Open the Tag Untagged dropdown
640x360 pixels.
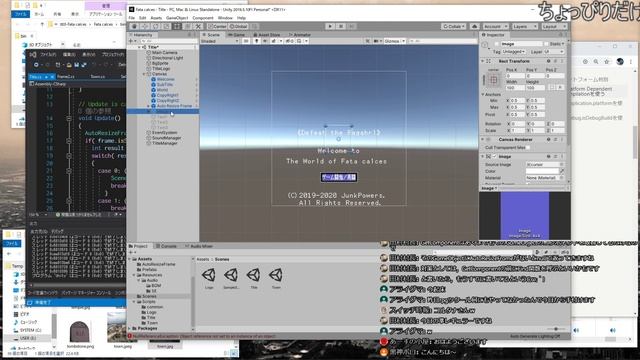click(515, 52)
